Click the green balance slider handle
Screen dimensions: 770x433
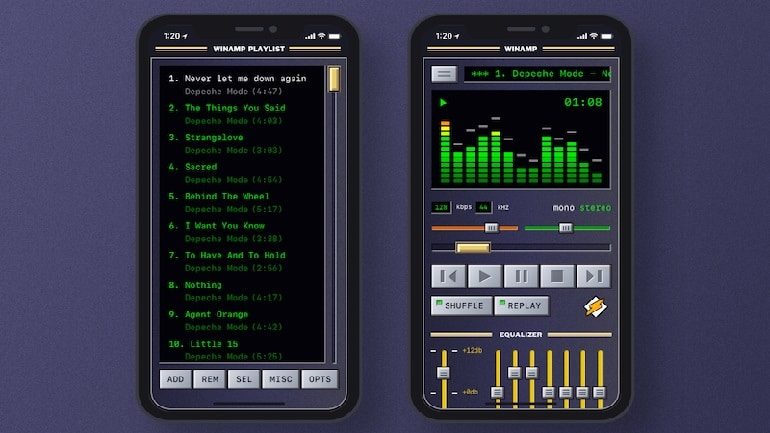pyautogui.click(x=566, y=228)
